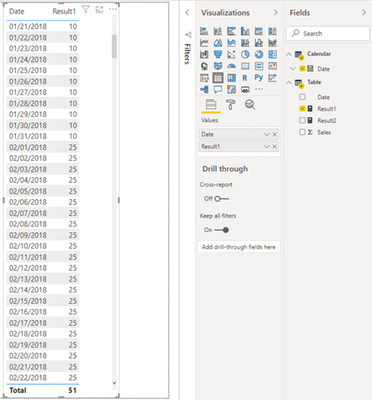Collapse the Visualizations pane with chevron
The height and width of the screenshot is (400, 372).
[x=275, y=13]
